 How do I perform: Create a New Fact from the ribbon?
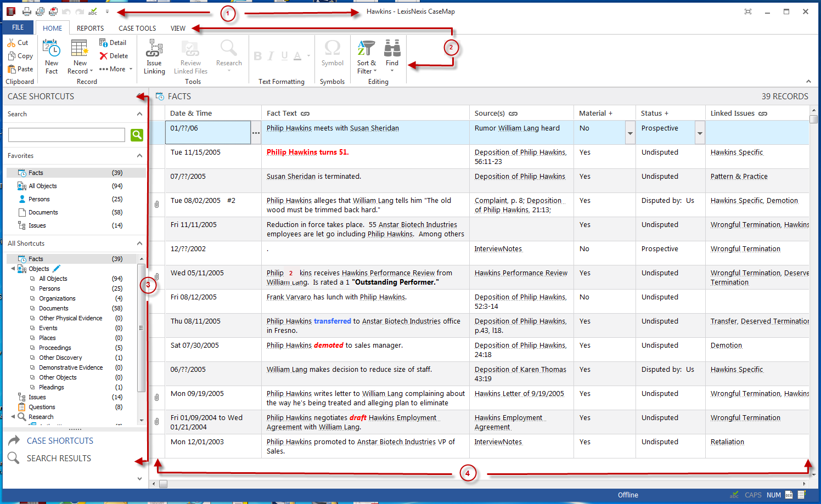pos(52,56)
